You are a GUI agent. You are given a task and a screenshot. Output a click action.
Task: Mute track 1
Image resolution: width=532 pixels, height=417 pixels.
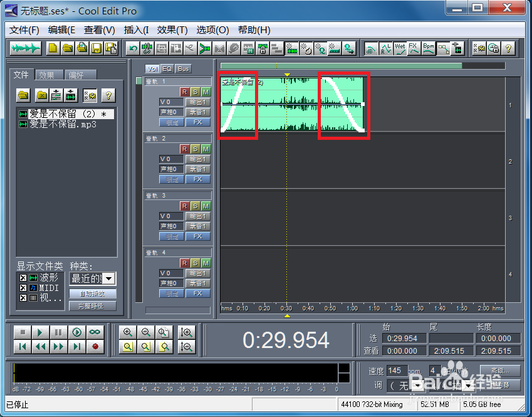[x=206, y=92]
